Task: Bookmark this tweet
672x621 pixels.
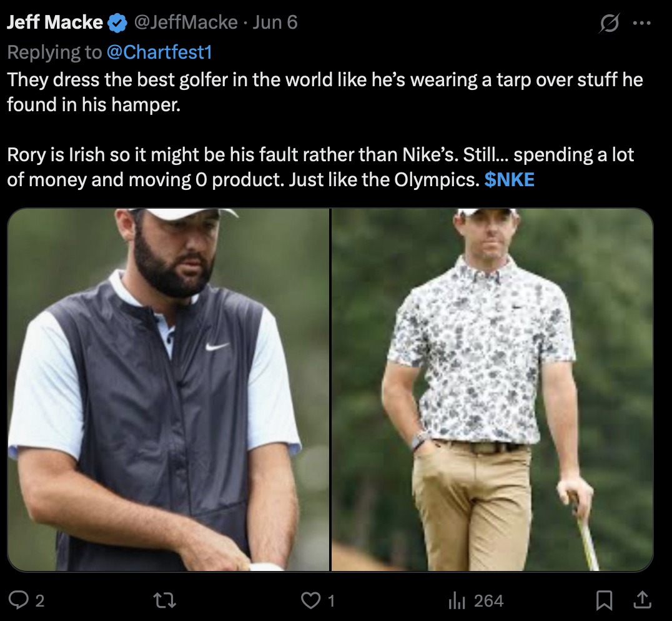Action: (x=604, y=601)
